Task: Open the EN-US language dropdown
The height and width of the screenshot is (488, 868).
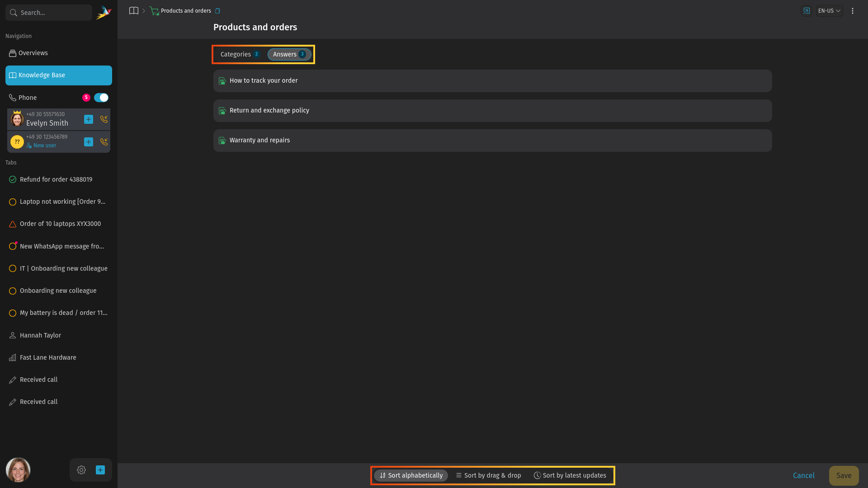Action: pyautogui.click(x=829, y=11)
